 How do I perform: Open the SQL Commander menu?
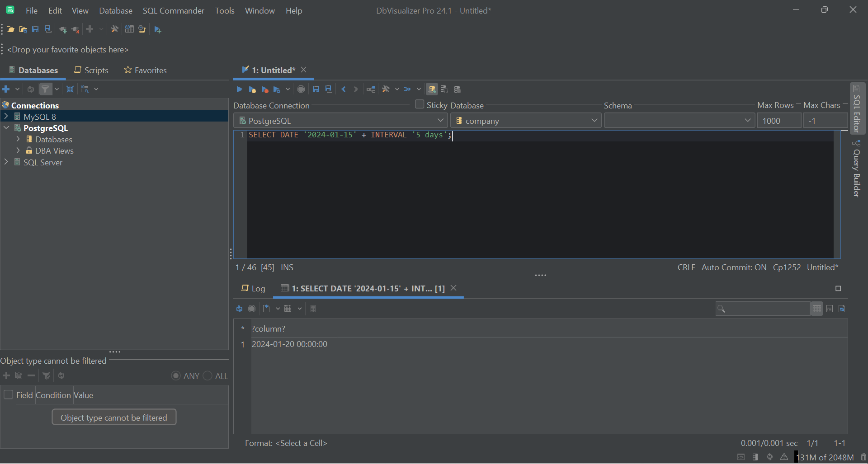coord(173,10)
